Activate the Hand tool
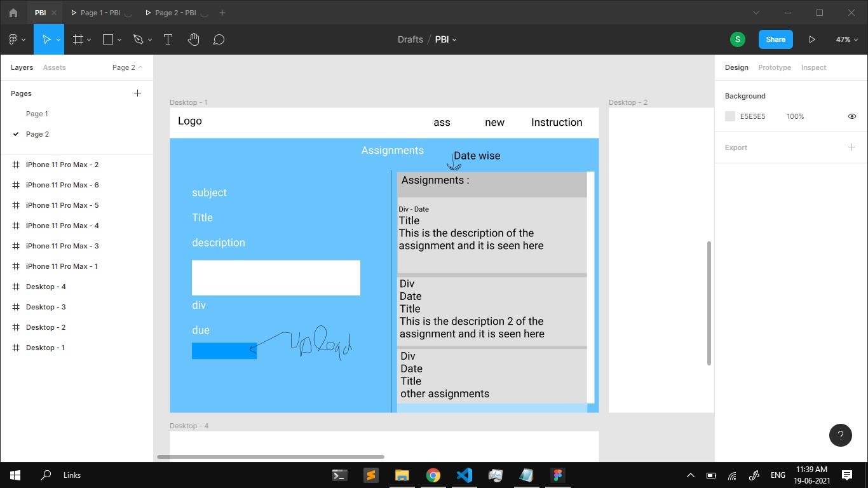Image resolution: width=868 pixels, height=488 pixels. pos(194,39)
